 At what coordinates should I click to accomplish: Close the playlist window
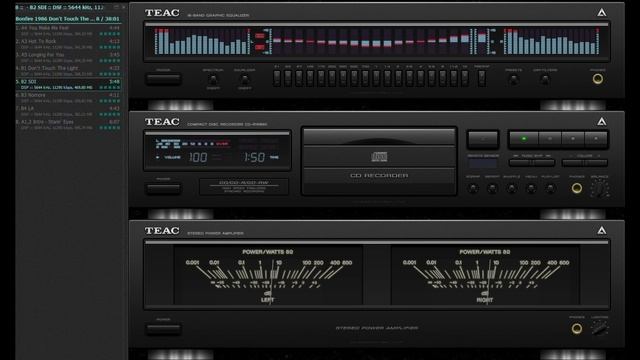click(x=124, y=7)
